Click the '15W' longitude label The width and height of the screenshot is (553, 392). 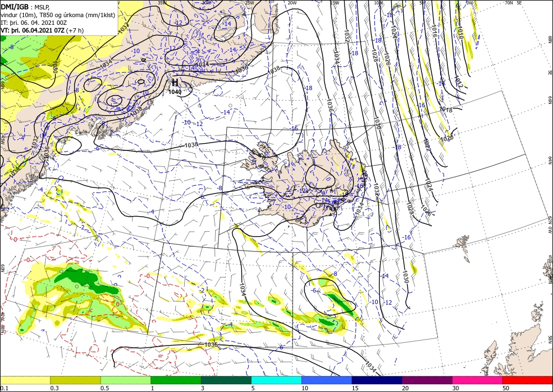tap(335, 3)
